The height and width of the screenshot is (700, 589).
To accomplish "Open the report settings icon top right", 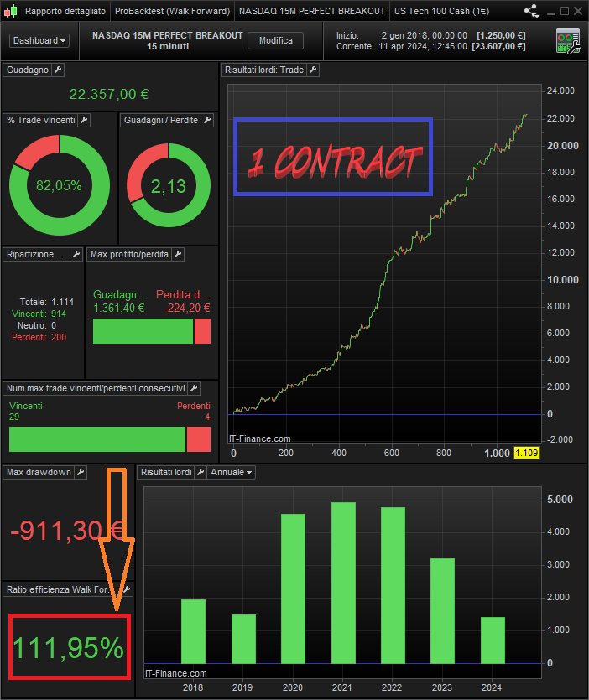I will (568, 41).
